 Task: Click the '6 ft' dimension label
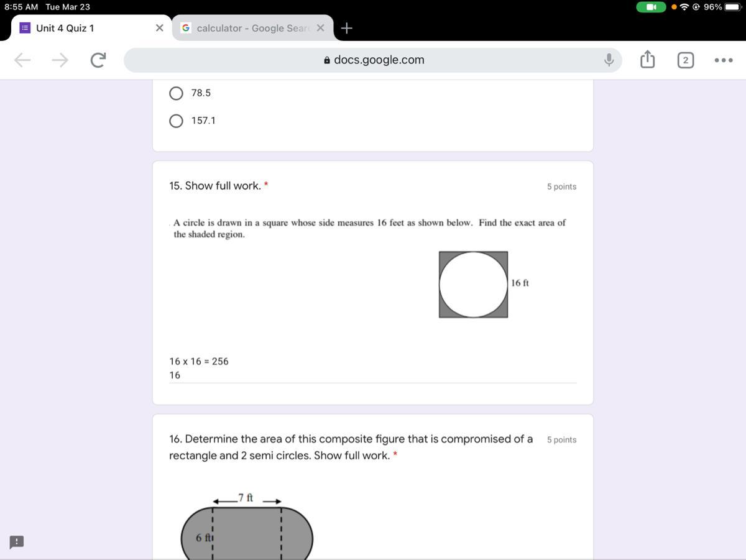tap(204, 538)
